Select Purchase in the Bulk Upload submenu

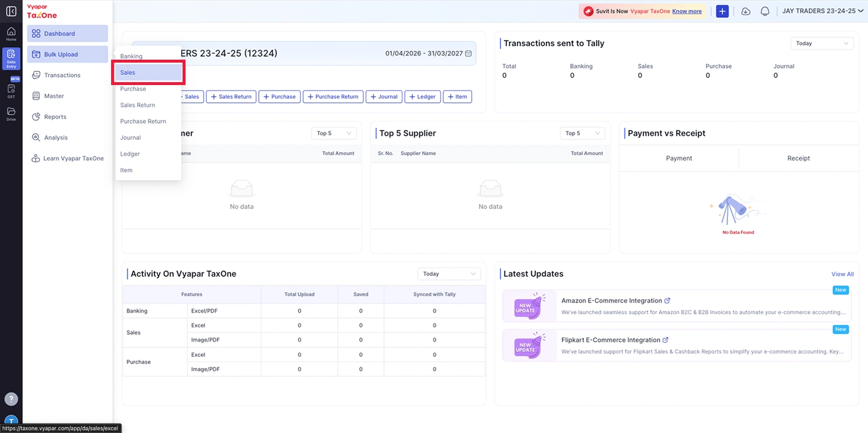click(148, 89)
